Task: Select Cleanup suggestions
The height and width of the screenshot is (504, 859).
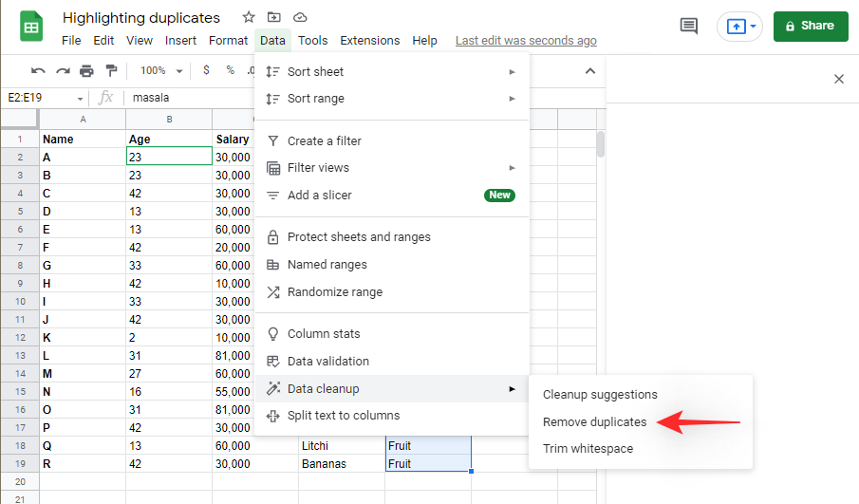Action: click(x=641, y=395)
